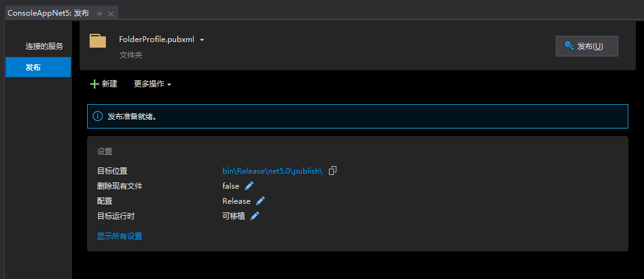Click the folder profile icon

[x=98, y=41]
